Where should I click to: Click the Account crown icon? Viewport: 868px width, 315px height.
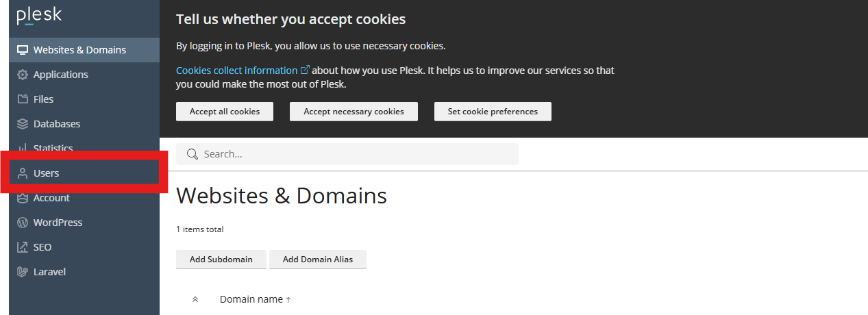[23, 198]
